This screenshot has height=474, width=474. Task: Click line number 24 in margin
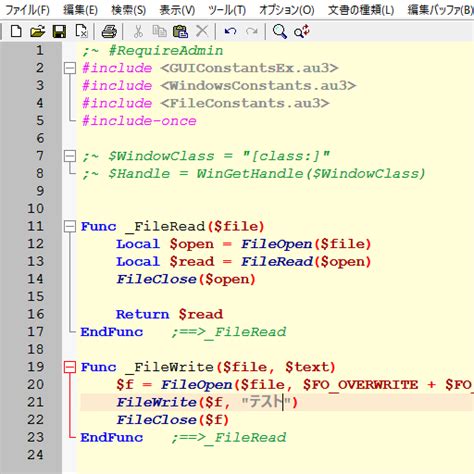[x=36, y=455]
